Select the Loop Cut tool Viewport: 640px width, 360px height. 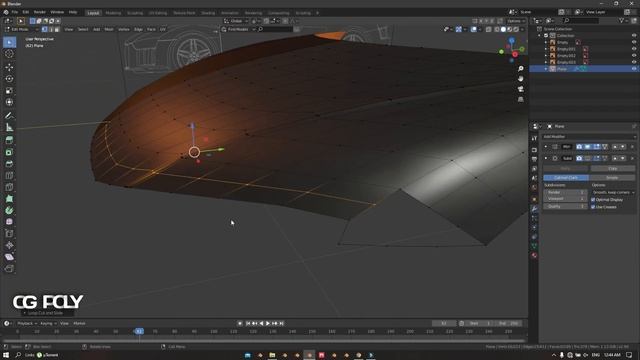pos(9,176)
